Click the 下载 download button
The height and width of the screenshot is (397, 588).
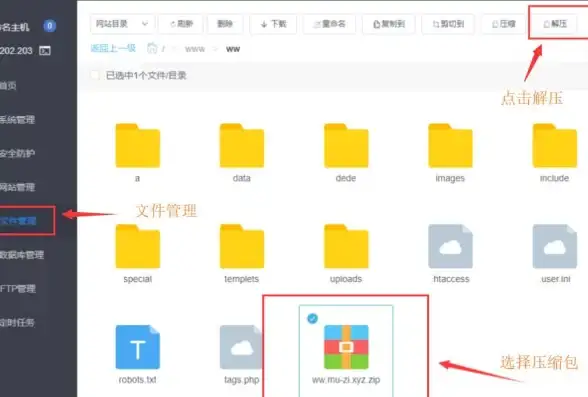273,24
